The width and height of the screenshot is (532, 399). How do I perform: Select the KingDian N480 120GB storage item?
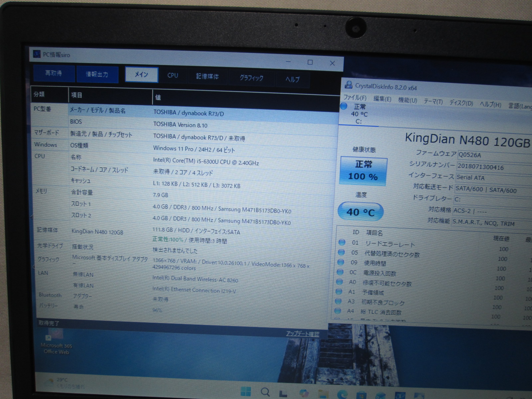point(97,232)
